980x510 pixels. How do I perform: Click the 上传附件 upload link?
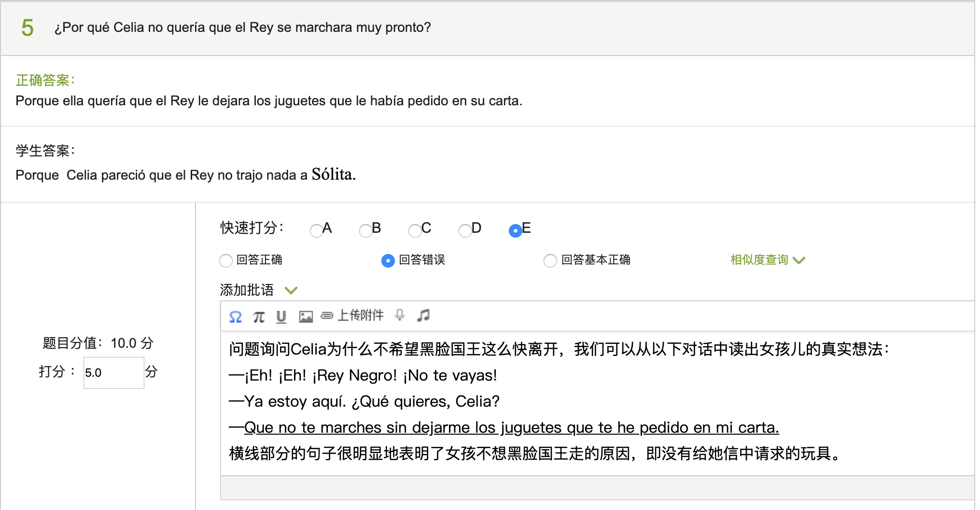click(360, 315)
